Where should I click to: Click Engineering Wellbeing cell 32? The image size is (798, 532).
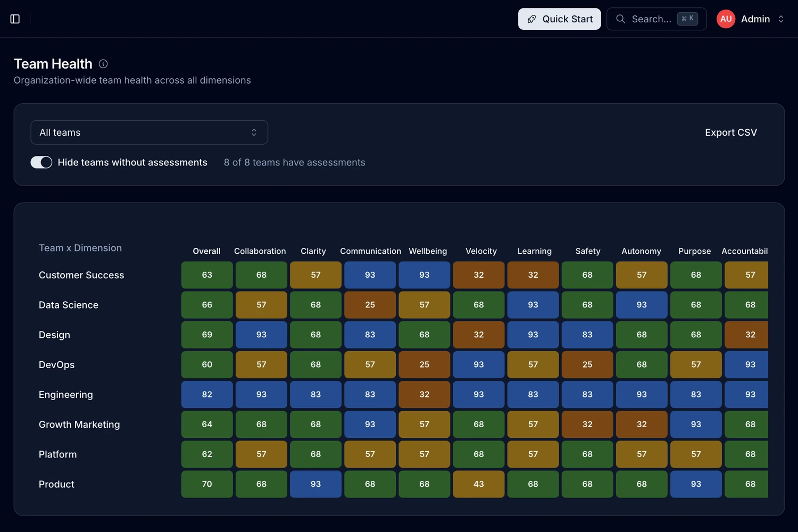(425, 394)
